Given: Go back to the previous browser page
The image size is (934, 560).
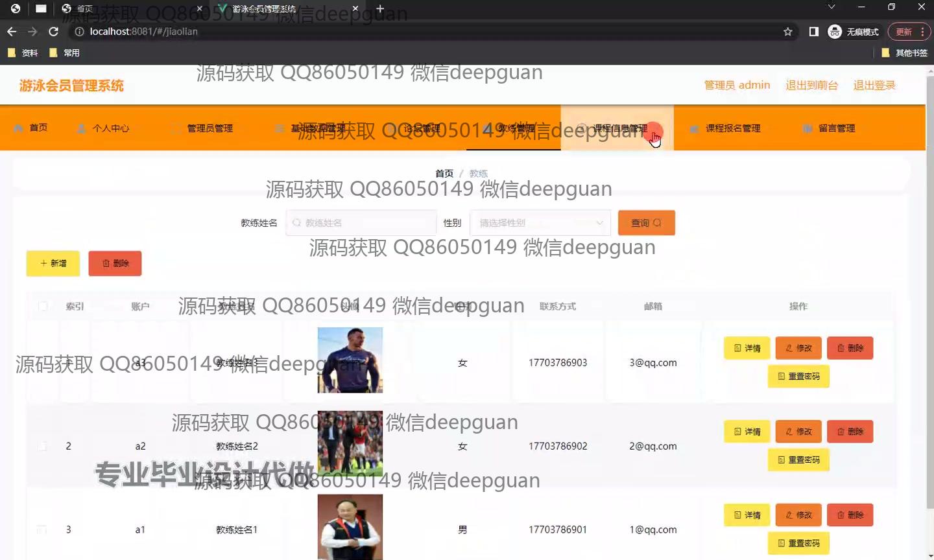Looking at the screenshot, I should click(x=12, y=32).
